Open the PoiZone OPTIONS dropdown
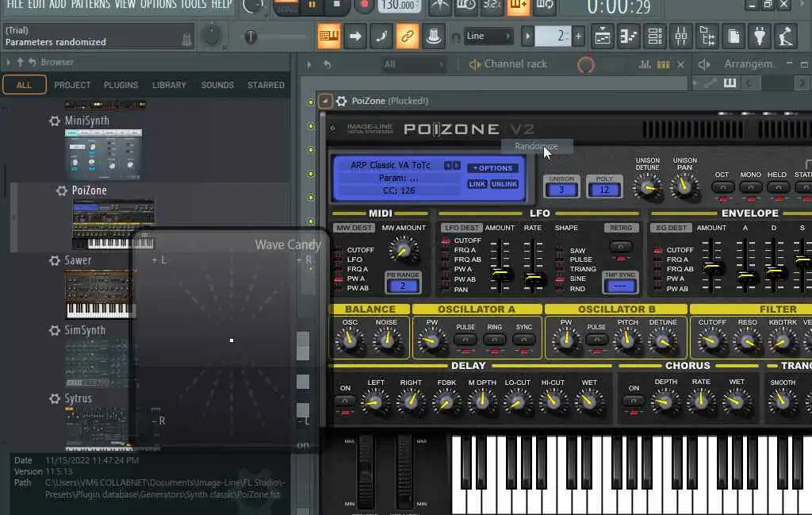The height and width of the screenshot is (515, 812). [x=493, y=168]
